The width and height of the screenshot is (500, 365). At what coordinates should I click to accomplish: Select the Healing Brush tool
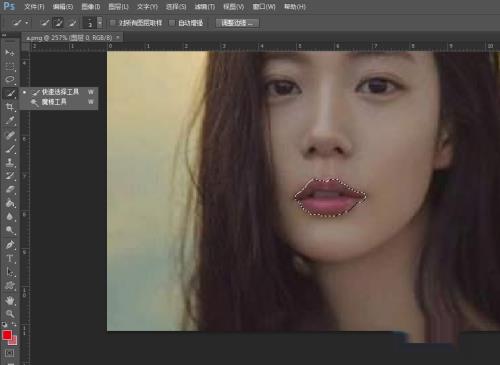10,135
